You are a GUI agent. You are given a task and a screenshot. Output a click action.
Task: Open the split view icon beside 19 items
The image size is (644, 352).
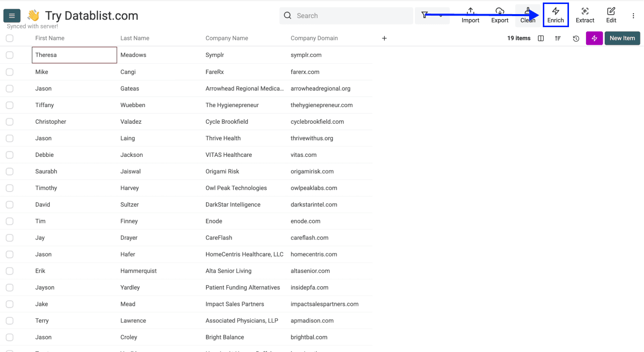[x=540, y=38]
